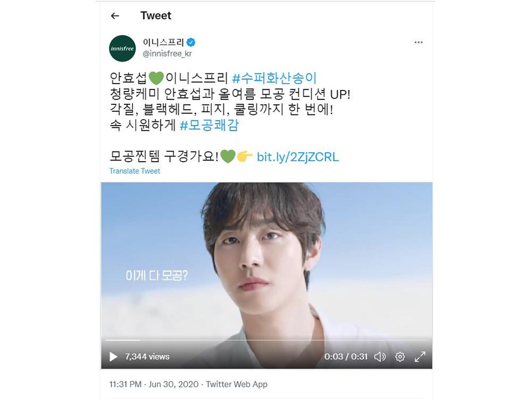Click the 7,344 views counter
This screenshot has height=399, width=532.
(x=147, y=356)
